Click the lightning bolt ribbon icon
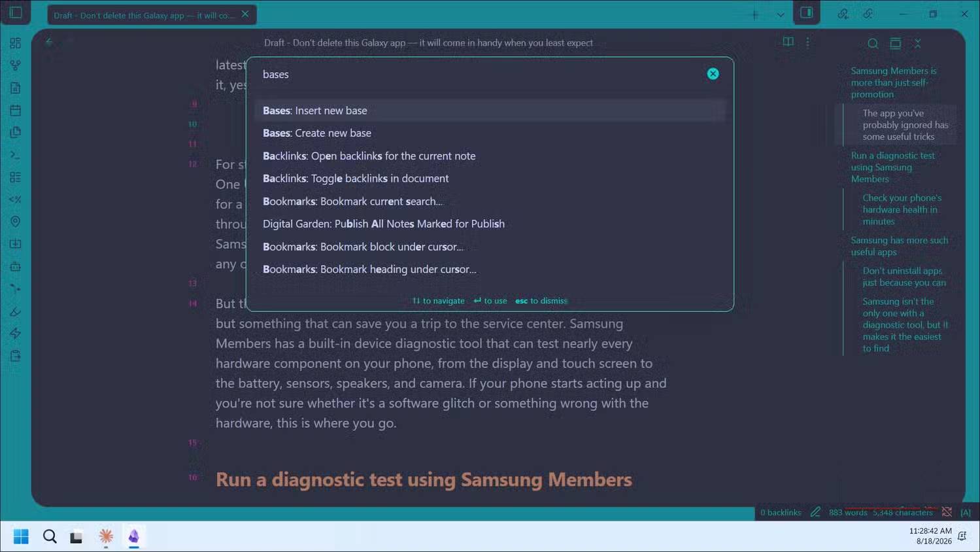 tap(16, 334)
